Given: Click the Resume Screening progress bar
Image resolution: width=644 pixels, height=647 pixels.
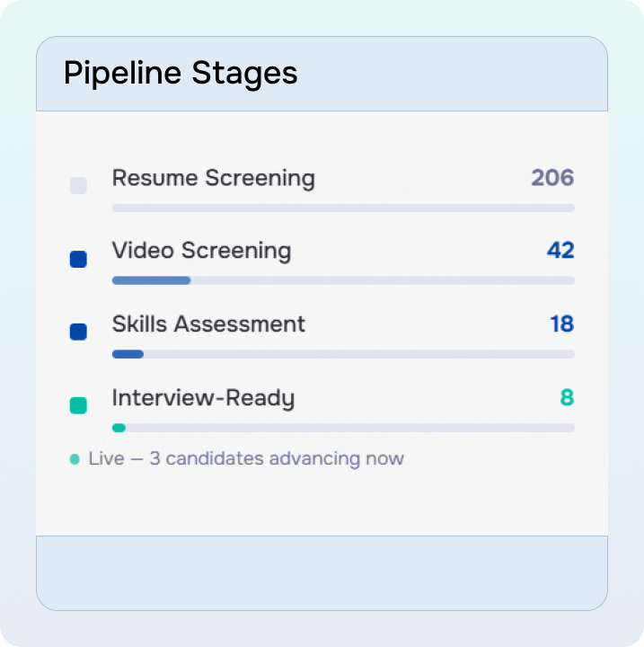Looking at the screenshot, I should 343,208.
